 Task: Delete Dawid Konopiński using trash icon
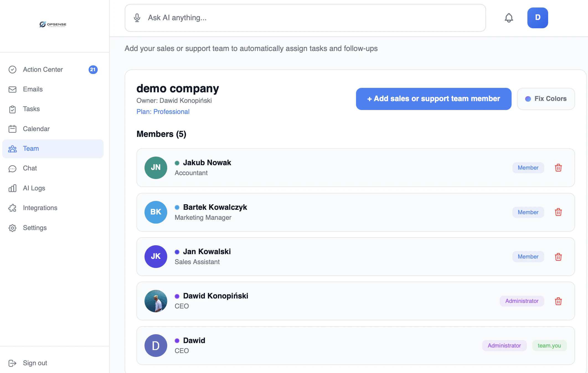(x=558, y=301)
